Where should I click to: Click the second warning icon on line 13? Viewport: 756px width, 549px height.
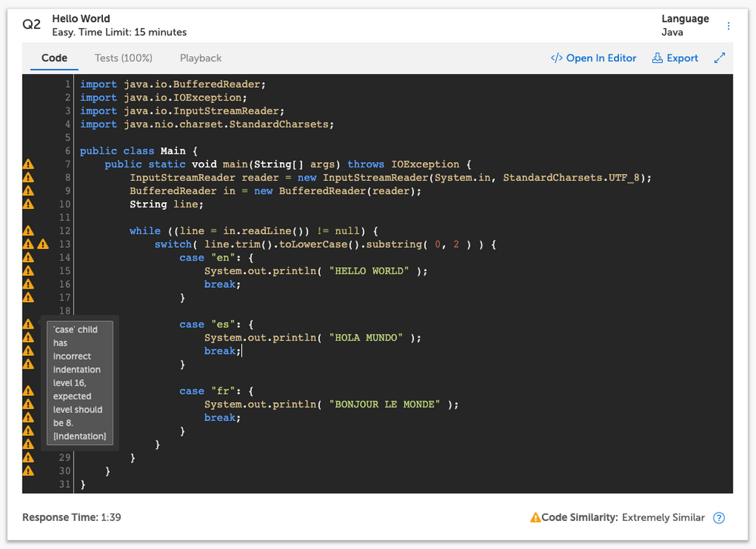tap(43, 245)
